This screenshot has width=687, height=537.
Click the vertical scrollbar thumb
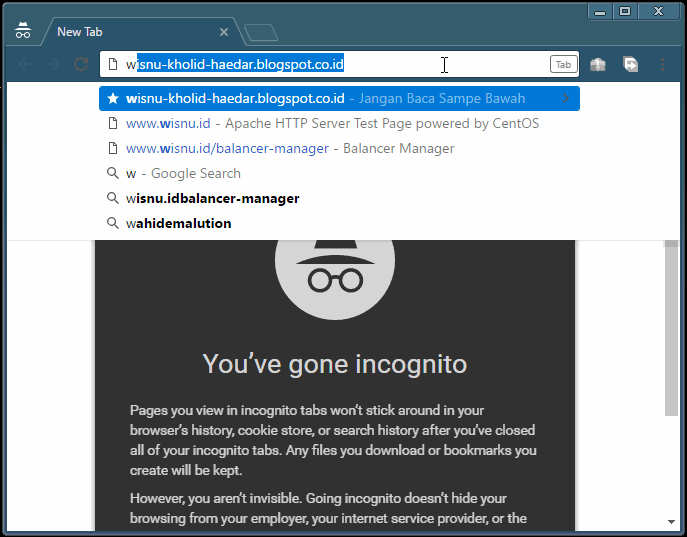[671, 328]
